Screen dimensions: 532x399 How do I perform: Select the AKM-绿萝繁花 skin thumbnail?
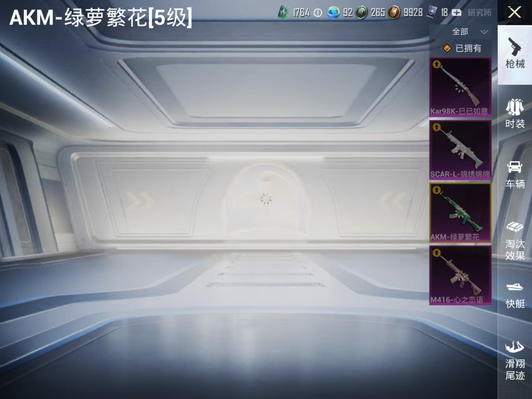click(460, 213)
